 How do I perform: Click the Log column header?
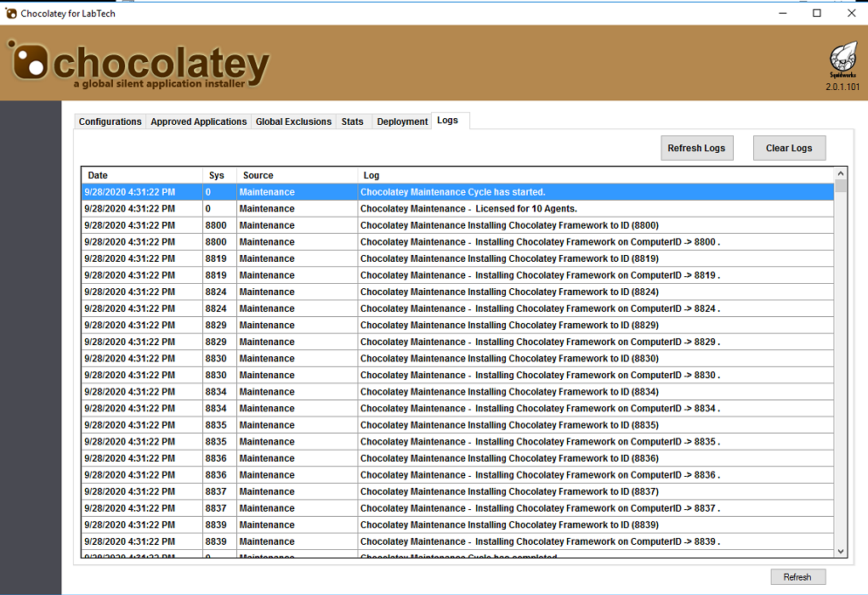pos(595,175)
